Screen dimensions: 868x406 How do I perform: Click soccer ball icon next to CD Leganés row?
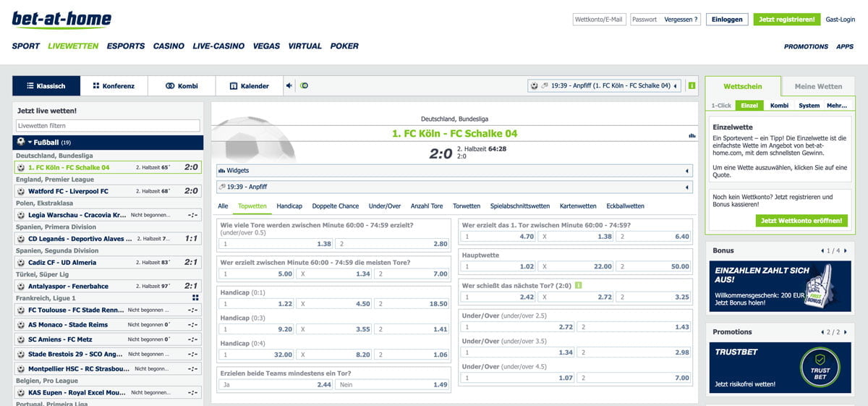point(21,239)
